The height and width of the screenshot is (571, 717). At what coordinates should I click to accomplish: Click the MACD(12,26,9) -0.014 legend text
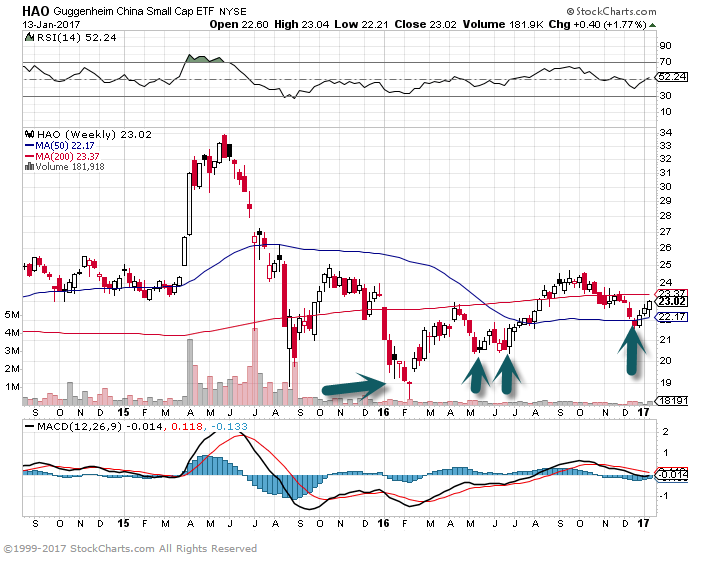100,427
